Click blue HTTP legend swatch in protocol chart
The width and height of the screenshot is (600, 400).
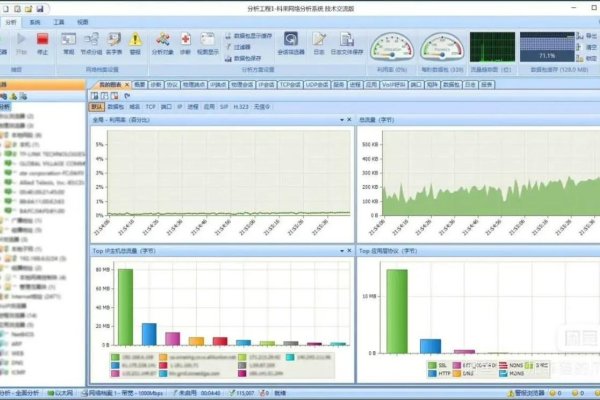click(x=432, y=373)
